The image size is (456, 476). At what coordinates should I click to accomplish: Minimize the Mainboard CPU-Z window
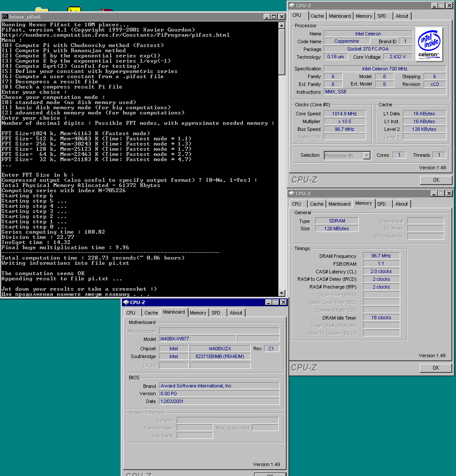coord(268,302)
